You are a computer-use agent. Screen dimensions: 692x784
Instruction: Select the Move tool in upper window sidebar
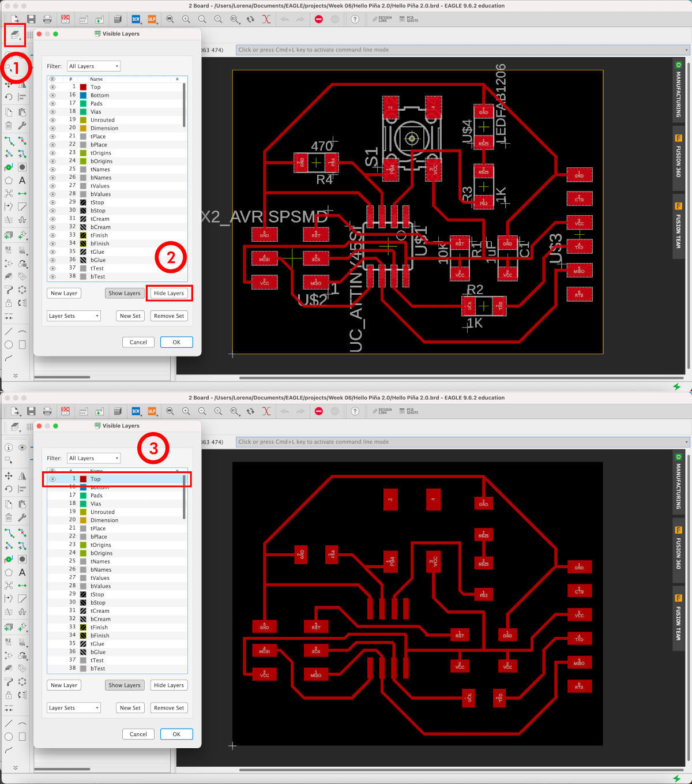point(9,84)
